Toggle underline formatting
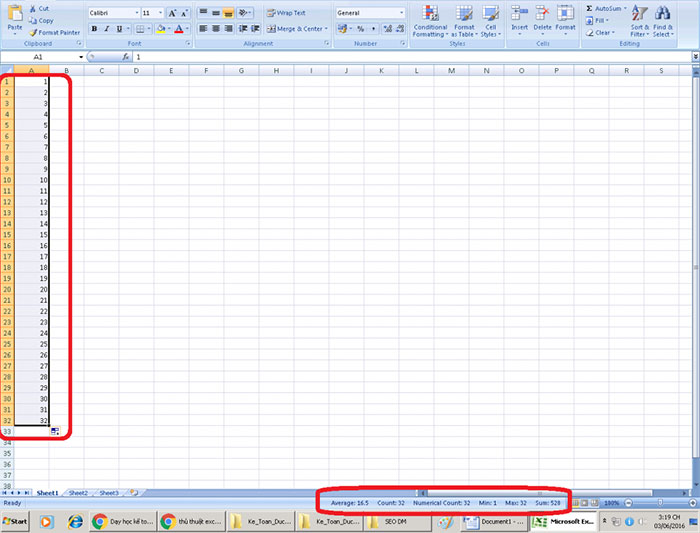This screenshot has height=533, width=700. click(119, 29)
